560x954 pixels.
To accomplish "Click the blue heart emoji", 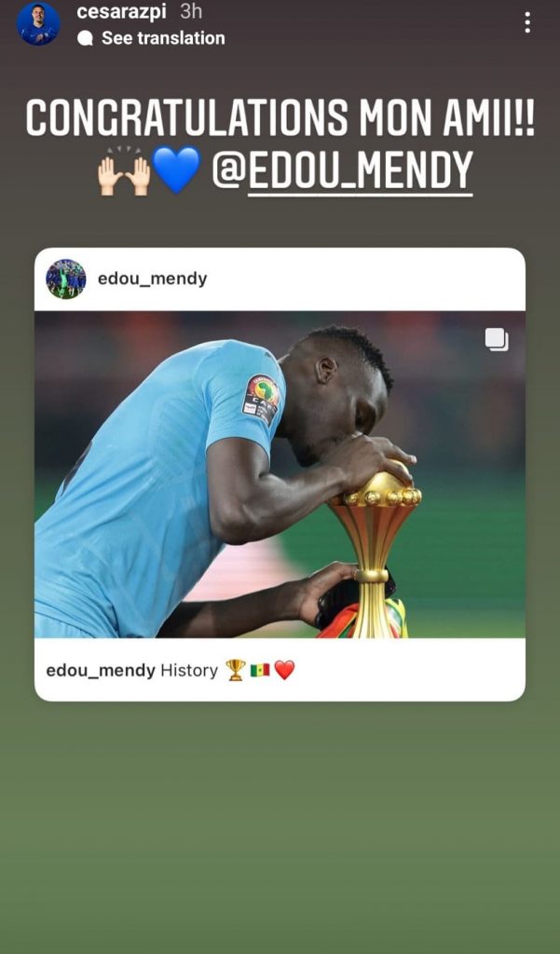I will click(176, 171).
